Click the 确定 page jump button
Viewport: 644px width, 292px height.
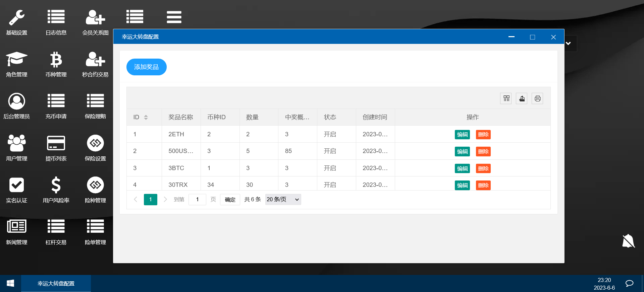pyautogui.click(x=230, y=200)
